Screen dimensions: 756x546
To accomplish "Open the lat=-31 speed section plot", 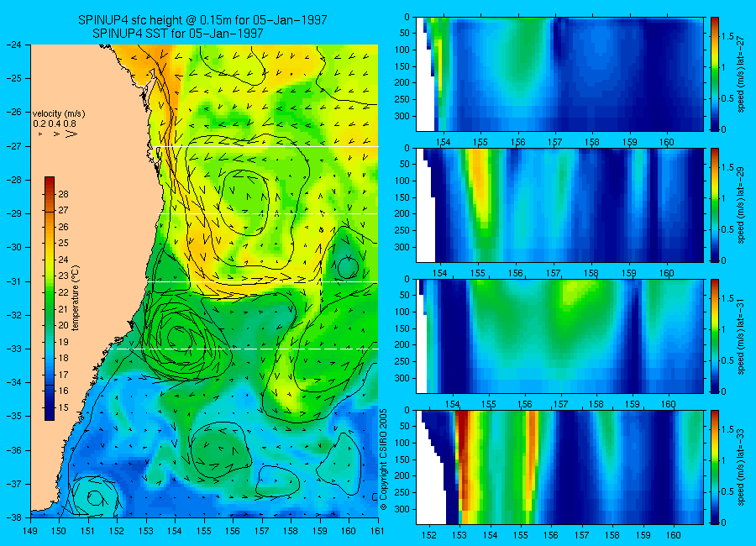I will pyautogui.click(x=559, y=336).
